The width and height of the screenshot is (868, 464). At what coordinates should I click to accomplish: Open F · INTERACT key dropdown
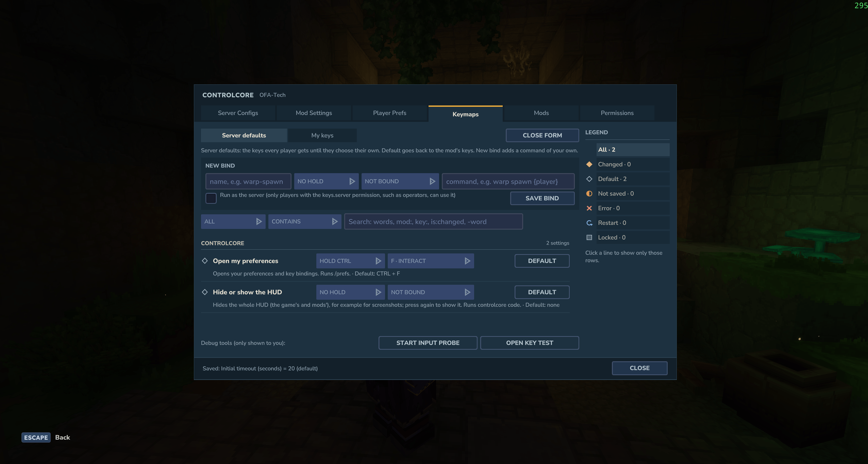(x=431, y=261)
